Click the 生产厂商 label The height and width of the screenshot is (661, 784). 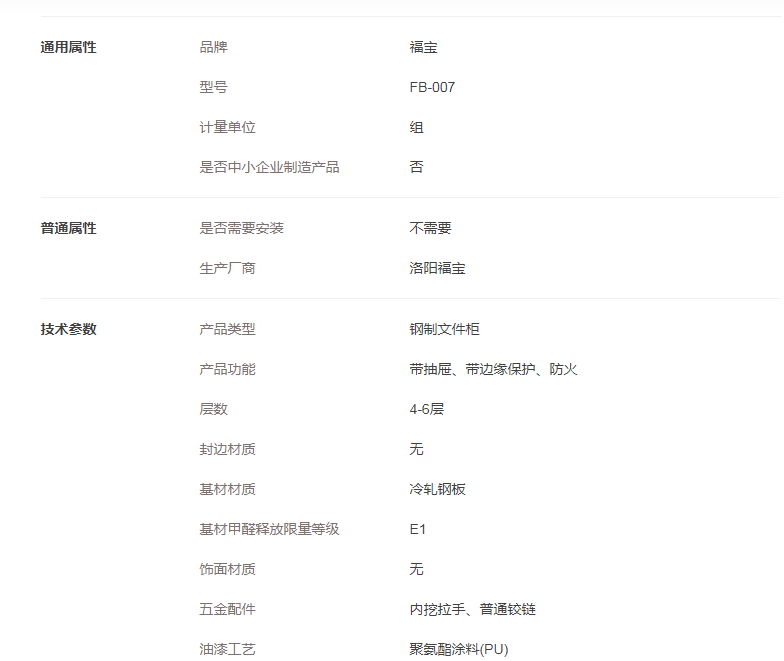point(228,268)
